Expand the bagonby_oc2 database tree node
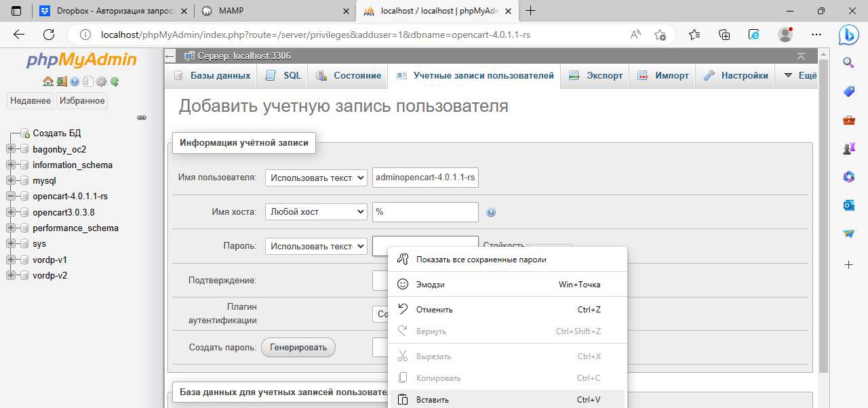The height and width of the screenshot is (408, 868). point(11,149)
